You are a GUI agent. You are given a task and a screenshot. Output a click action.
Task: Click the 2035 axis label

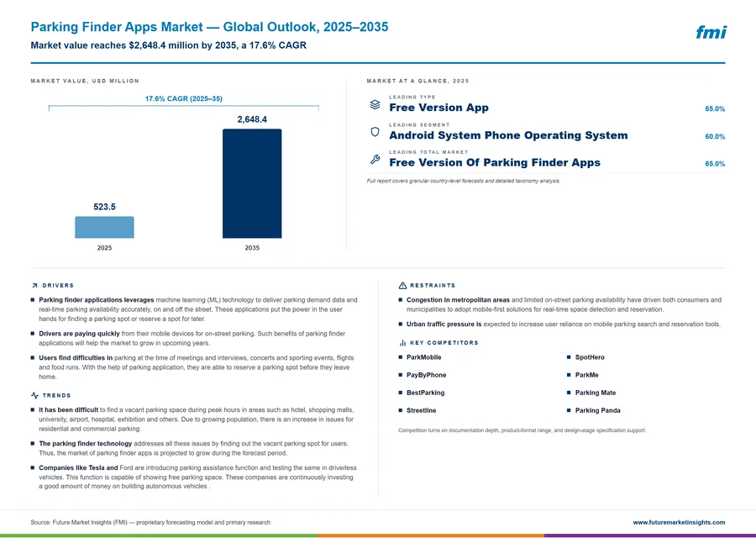pos(252,248)
